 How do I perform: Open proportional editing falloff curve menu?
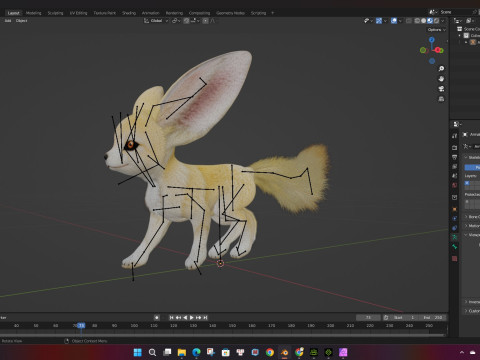click(x=213, y=21)
